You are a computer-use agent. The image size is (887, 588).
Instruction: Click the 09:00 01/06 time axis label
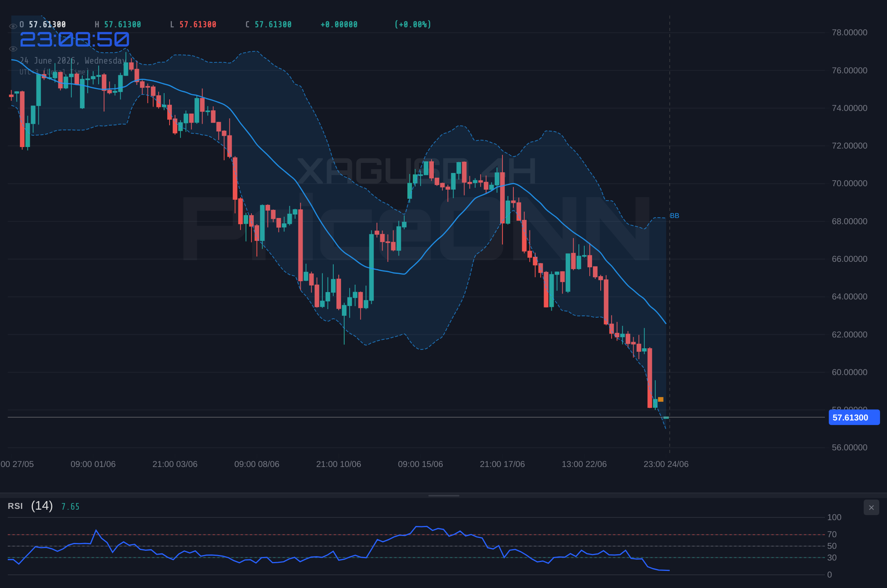tap(93, 464)
